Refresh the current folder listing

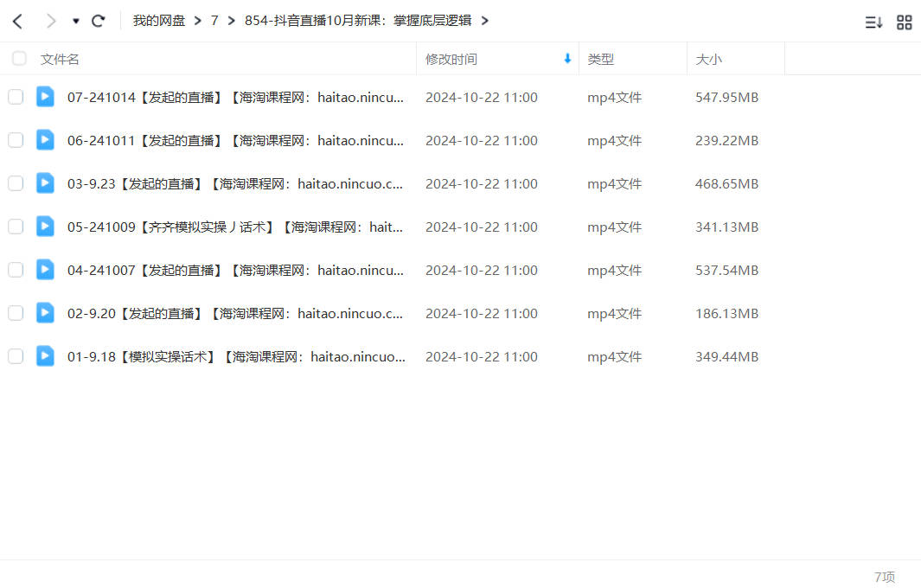(98, 21)
